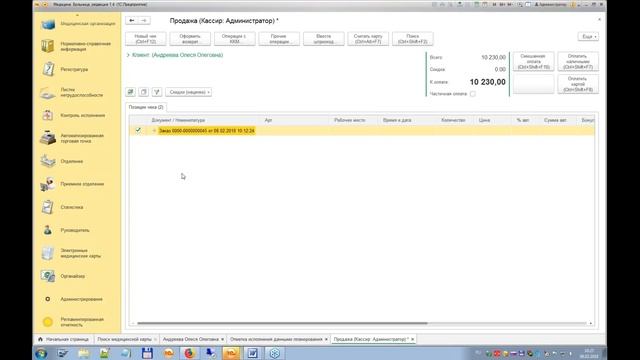Click Оформить возврат button
The width and height of the screenshot is (640, 360).
pyautogui.click(x=190, y=39)
